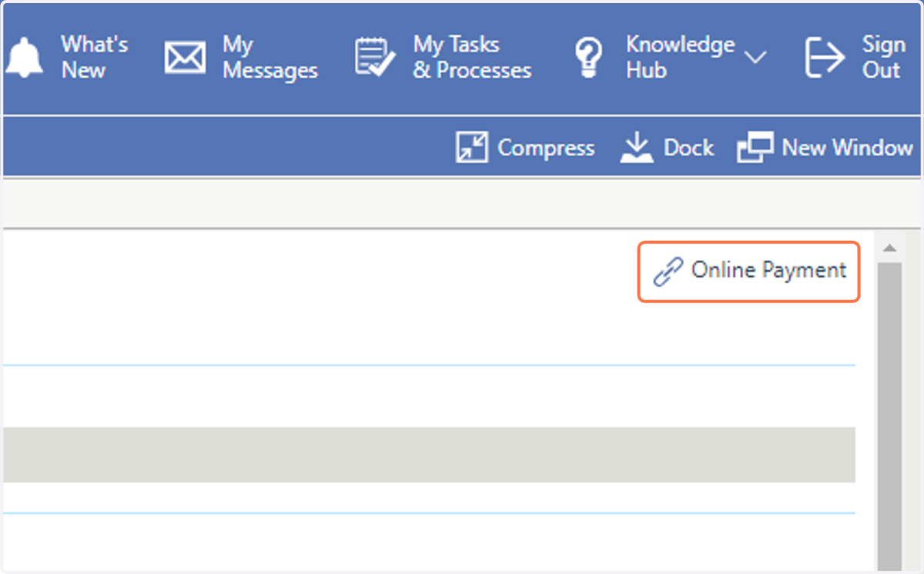Click the chain link icon beside Online Payment
Image resolution: width=924 pixels, height=574 pixels.
668,272
